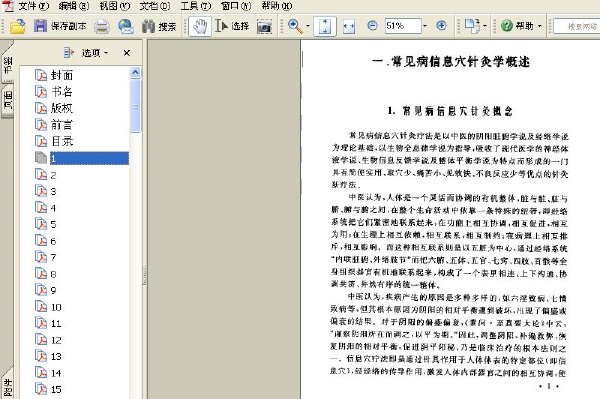Screen dimensions: 600x399
Task: Select the highlighted bookmark 1
Action: [x=89, y=158]
